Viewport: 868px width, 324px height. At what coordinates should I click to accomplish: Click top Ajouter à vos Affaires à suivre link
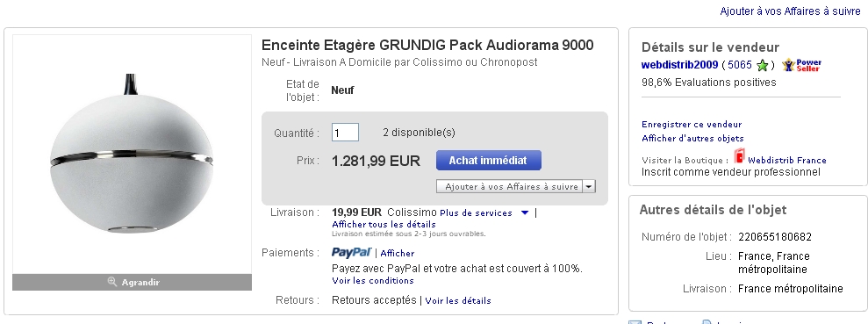pyautogui.click(x=790, y=11)
